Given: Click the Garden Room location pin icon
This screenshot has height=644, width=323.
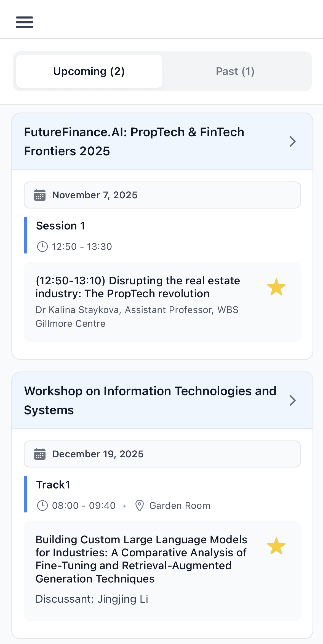Looking at the screenshot, I should [x=140, y=506].
